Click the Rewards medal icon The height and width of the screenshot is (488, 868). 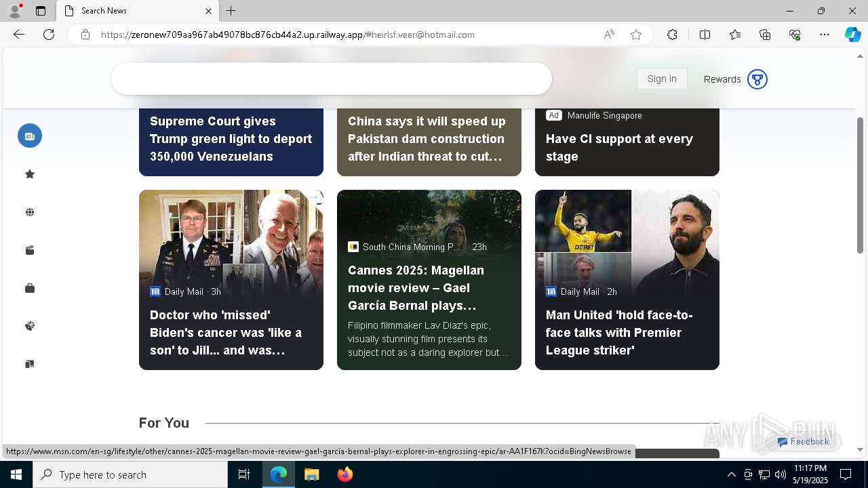click(x=757, y=79)
